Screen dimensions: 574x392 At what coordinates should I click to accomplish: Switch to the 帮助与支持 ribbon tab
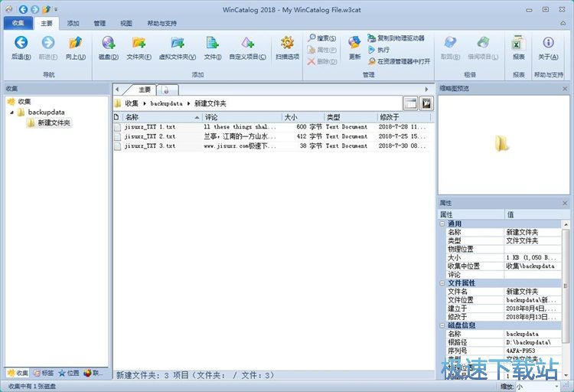click(161, 23)
